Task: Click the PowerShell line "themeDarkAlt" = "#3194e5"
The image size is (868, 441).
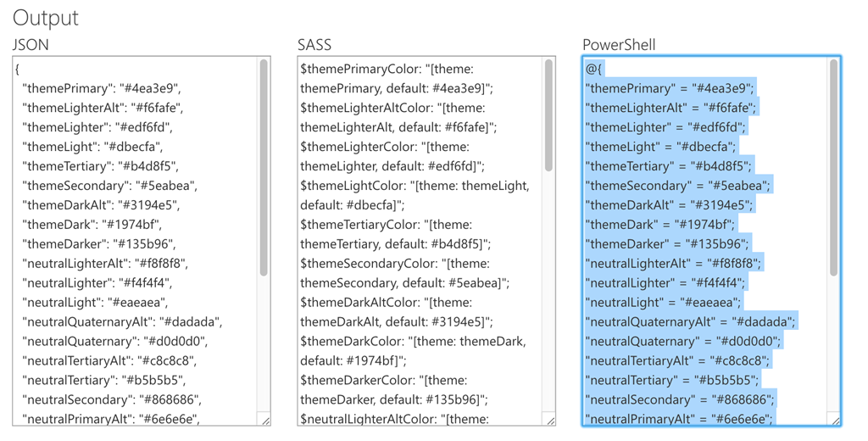Action: coord(670,205)
